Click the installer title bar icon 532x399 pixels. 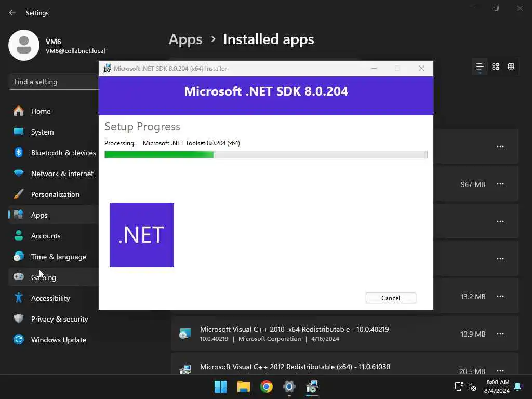click(x=107, y=68)
